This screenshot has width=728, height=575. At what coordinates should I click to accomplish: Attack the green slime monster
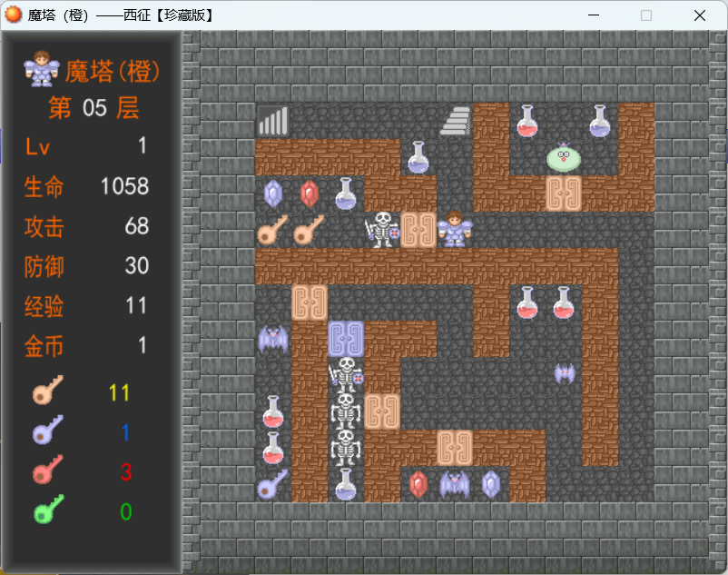564,157
